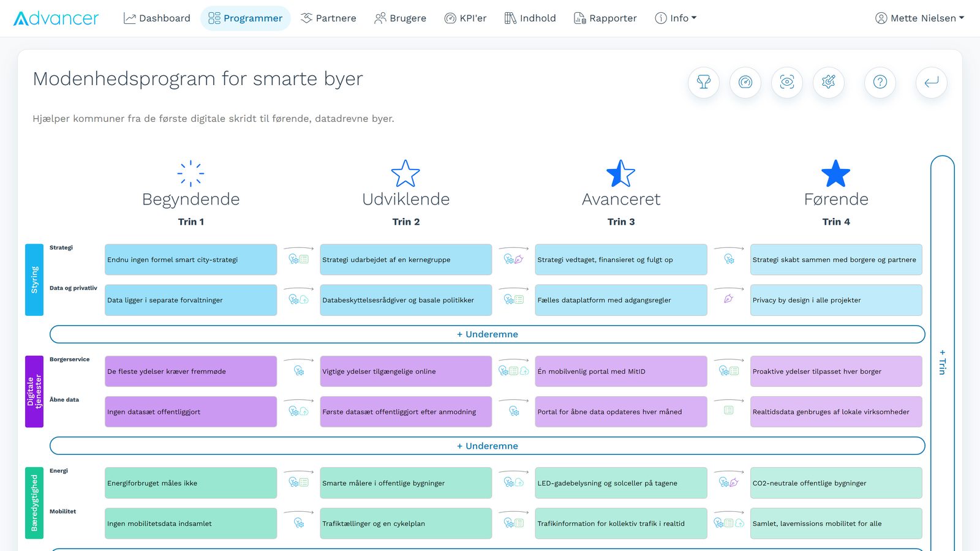Open cell 'Smarte målere i offentlige bygninger'
Screen dimensions: 980x551
click(406, 482)
